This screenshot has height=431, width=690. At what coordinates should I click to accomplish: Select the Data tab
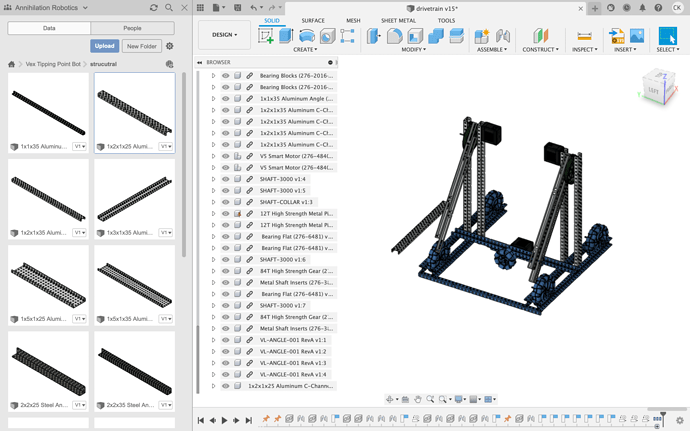[49, 28]
